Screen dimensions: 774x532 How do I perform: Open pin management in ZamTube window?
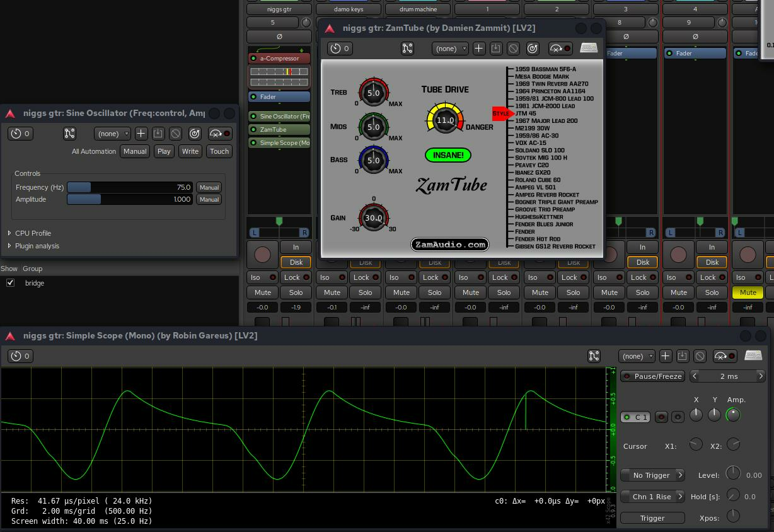[x=407, y=49]
